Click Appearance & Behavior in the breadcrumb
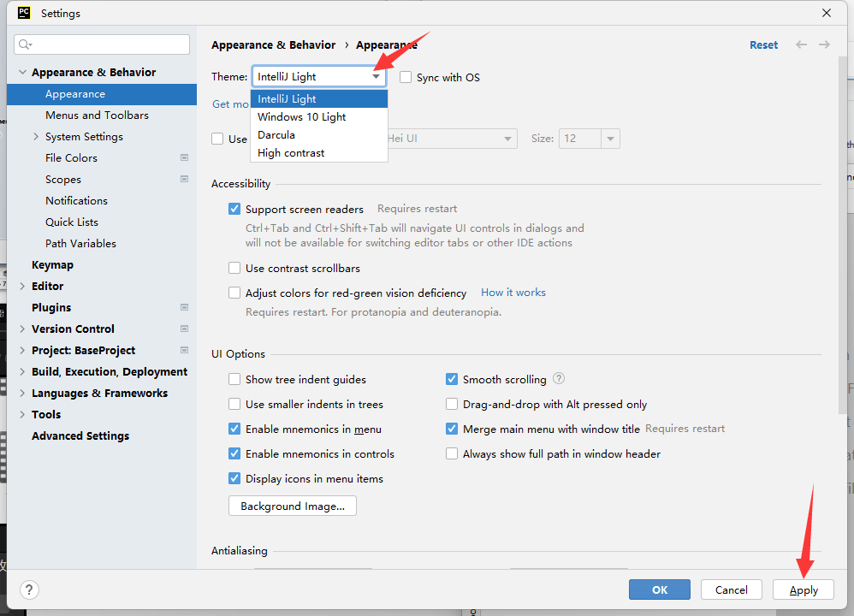 (x=274, y=44)
